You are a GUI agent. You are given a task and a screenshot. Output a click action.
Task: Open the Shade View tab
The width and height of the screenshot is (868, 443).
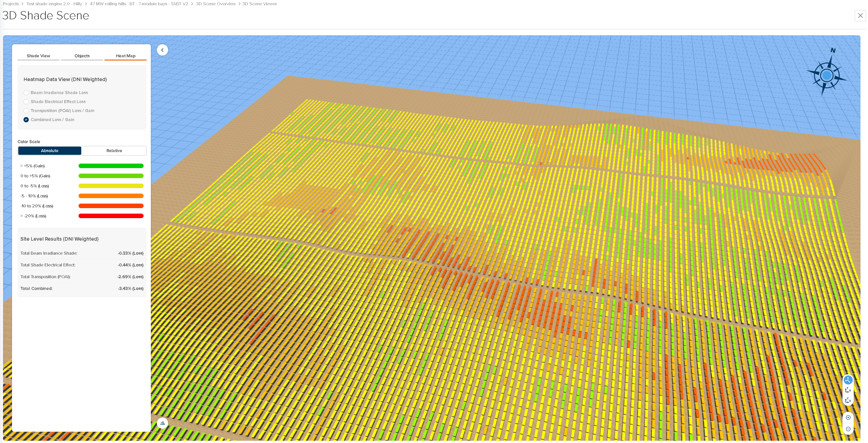point(39,56)
